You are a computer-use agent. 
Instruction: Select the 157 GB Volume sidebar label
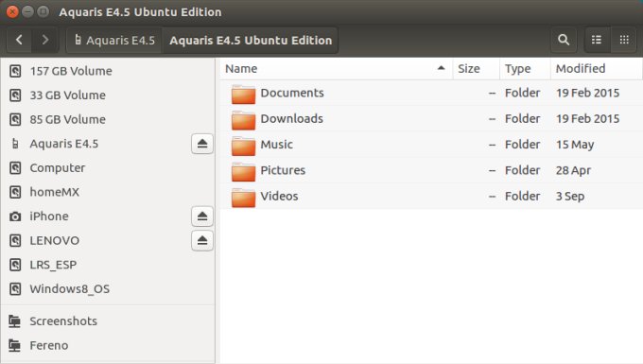[x=71, y=71]
